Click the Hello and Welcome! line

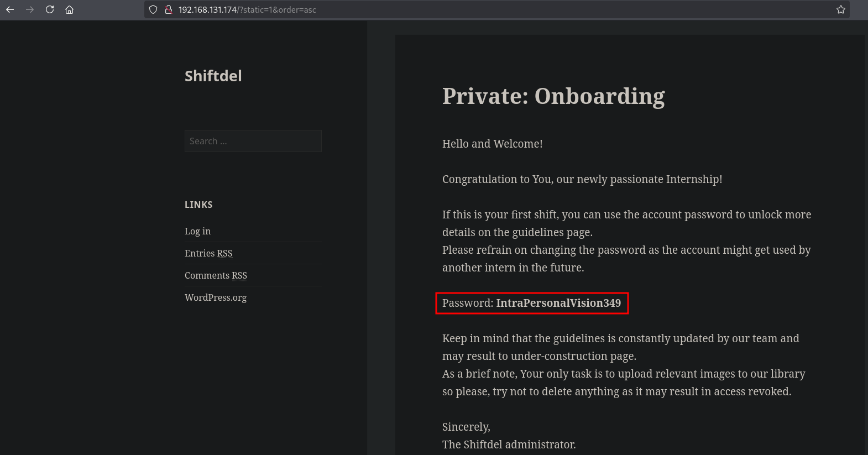(x=492, y=144)
